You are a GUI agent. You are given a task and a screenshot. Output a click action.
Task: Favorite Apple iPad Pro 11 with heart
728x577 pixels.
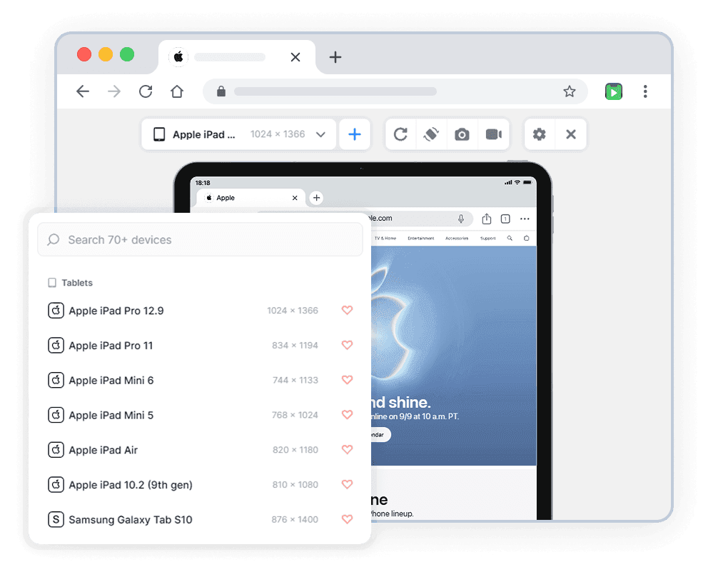(348, 345)
